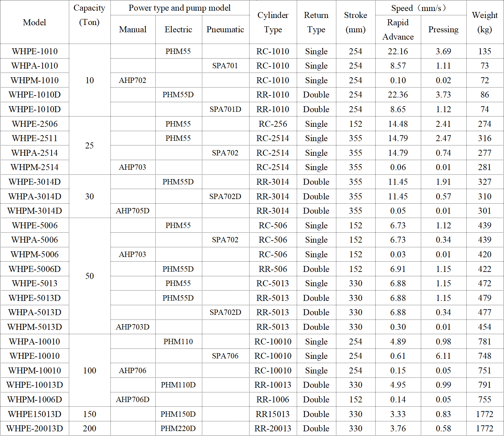
Task: Click the RR15013 cylinder type cell
Action: pos(273,414)
